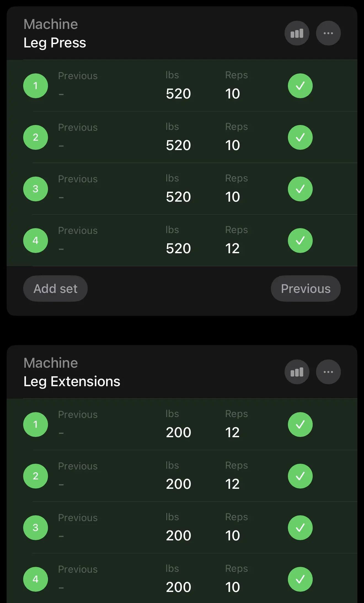Tap Leg Press set 1 number badge
Image resolution: width=364 pixels, height=603 pixels.
(x=36, y=86)
